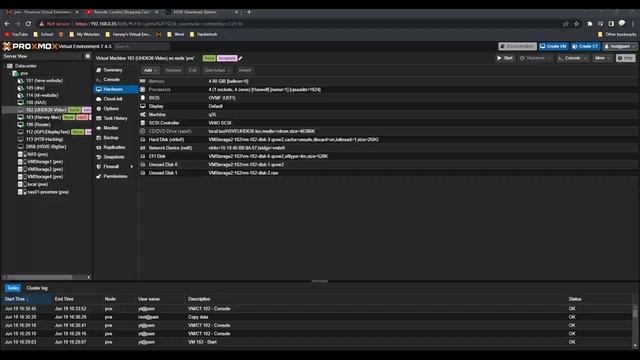Select the Unused Disk 1 row
The image size is (640, 360).
[x=389, y=173]
